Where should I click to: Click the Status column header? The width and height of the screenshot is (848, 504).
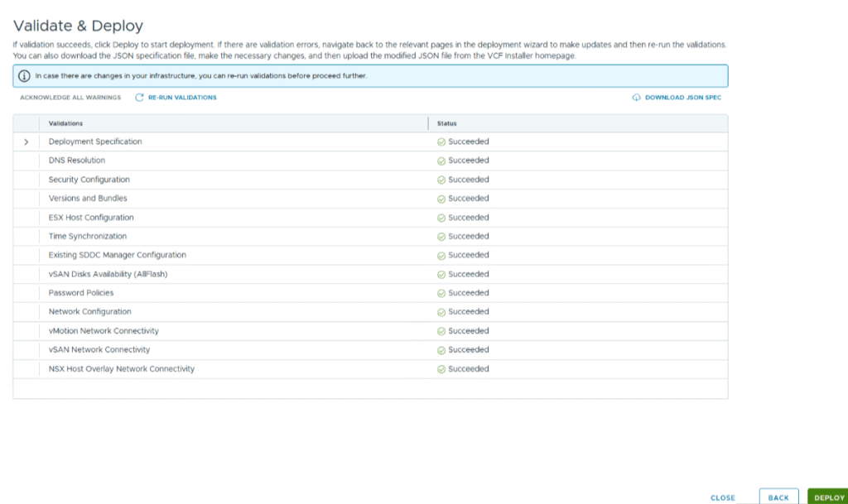[x=447, y=123]
